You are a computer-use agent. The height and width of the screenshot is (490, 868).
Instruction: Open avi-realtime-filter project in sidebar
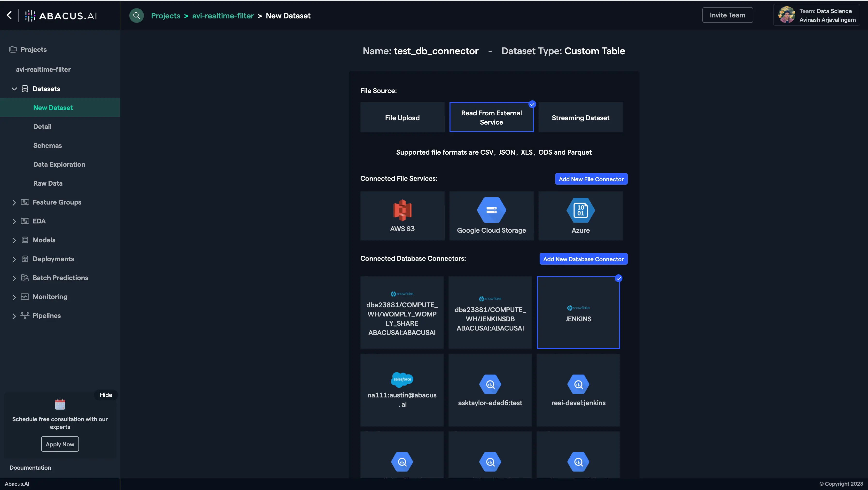43,69
